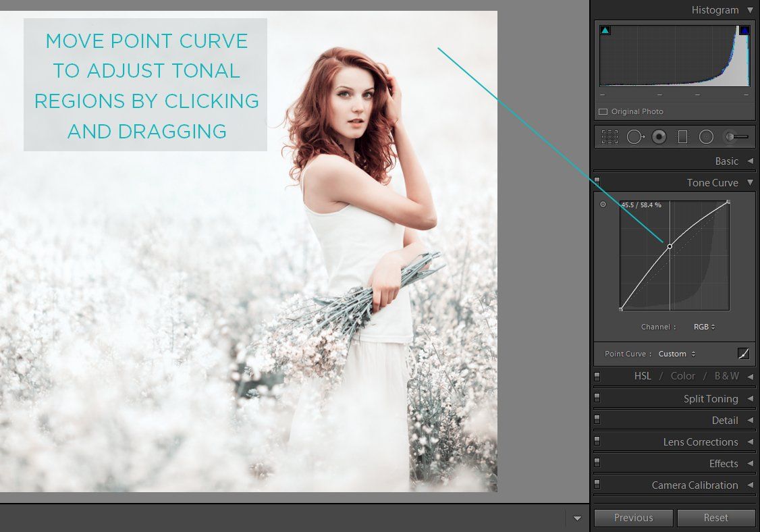This screenshot has width=760, height=532.
Task: Toggle the Effects panel switch
Action: pos(597,462)
